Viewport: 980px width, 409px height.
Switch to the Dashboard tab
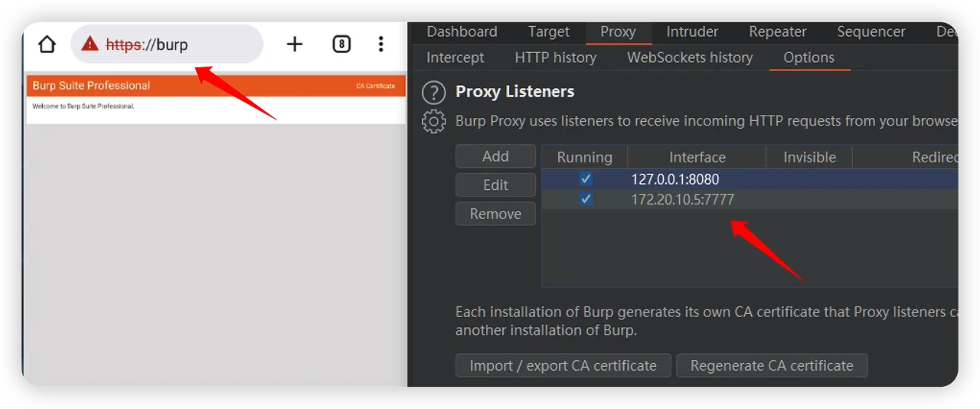(x=462, y=32)
